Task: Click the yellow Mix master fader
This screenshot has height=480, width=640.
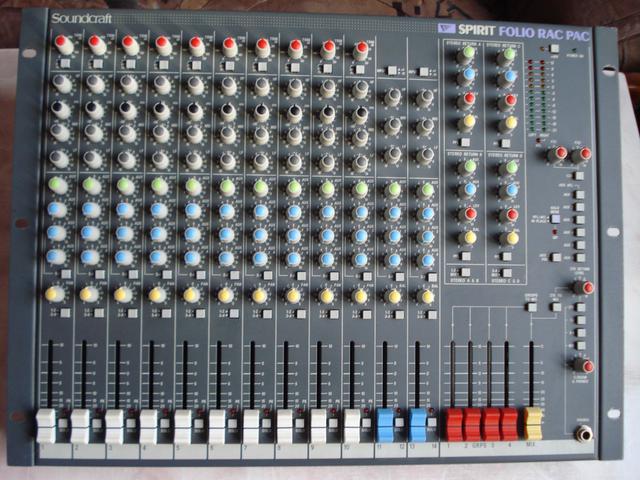Action: [533, 422]
